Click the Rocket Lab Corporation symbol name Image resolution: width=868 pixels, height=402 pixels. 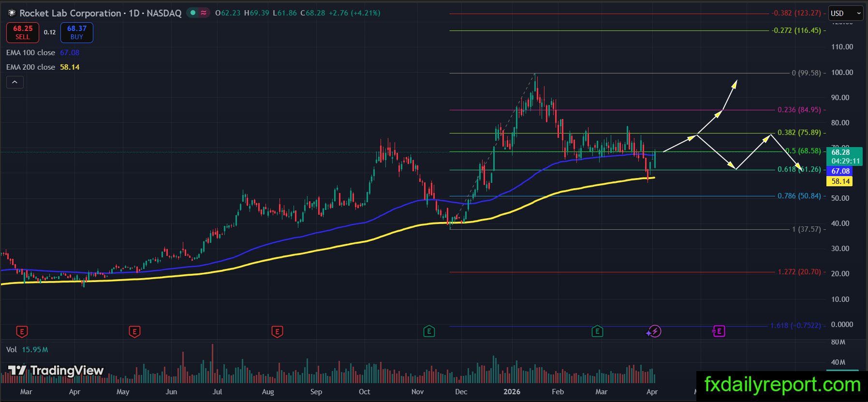pos(70,13)
